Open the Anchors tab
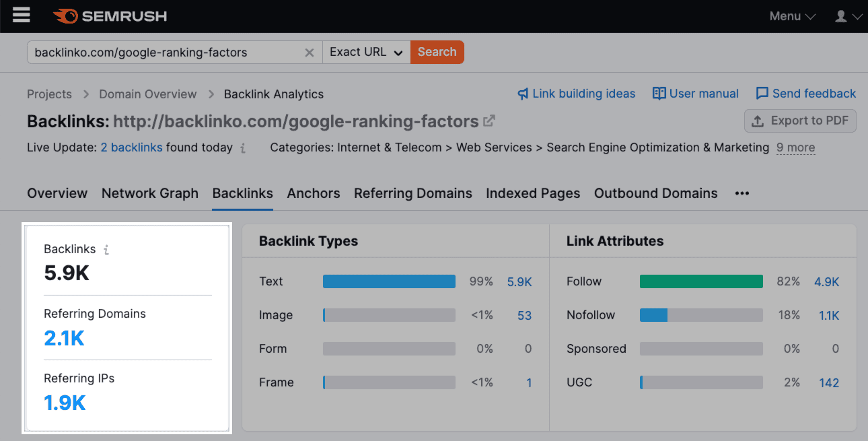This screenshot has width=868, height=441. pyautogui.click(x=314, y=193)
